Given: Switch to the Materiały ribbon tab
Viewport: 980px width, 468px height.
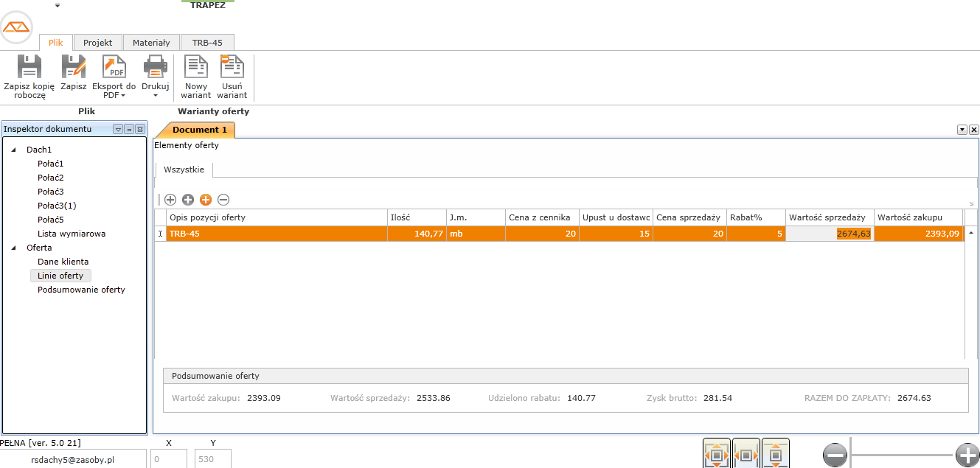Looking at the screenshot, I should pos(151,43).
